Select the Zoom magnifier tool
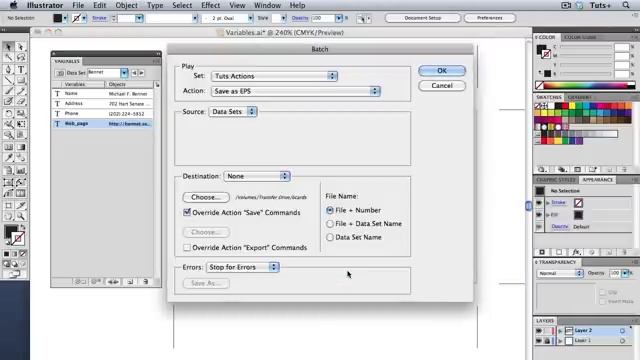 pyautogui.click(x=21, y=216)
